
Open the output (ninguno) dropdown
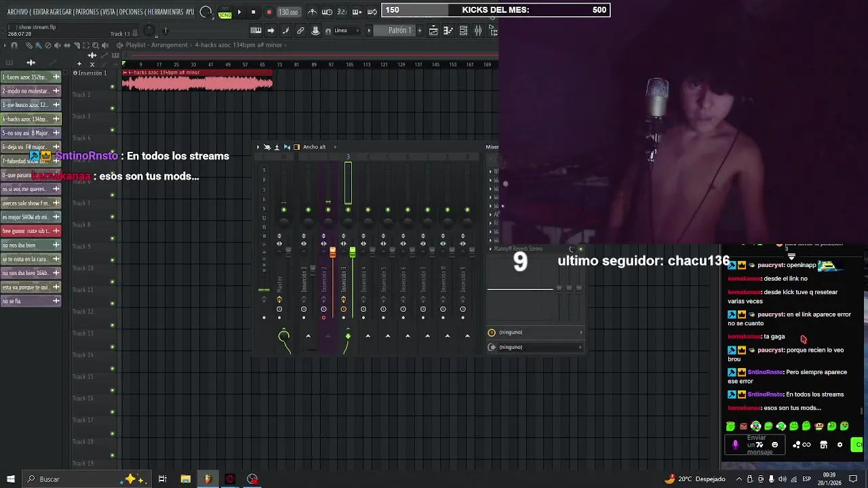[536, 347]
